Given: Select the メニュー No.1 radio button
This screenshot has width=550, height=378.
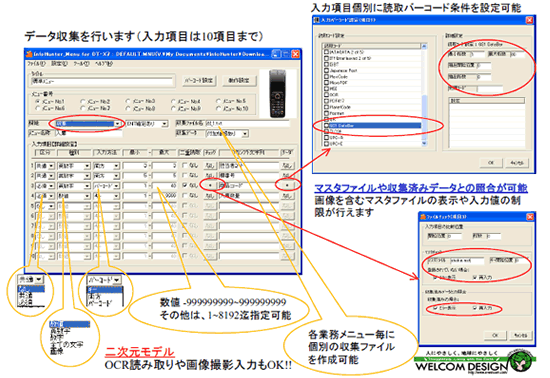Looking at the screenshot, I should tap(38, 101).
